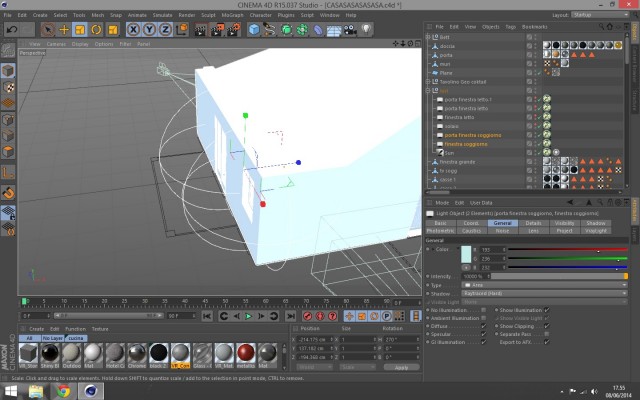Toggle the Ambient Illumination checkbox
The height and width of the screenshot is (400, 640).
[x=483, y=318]
